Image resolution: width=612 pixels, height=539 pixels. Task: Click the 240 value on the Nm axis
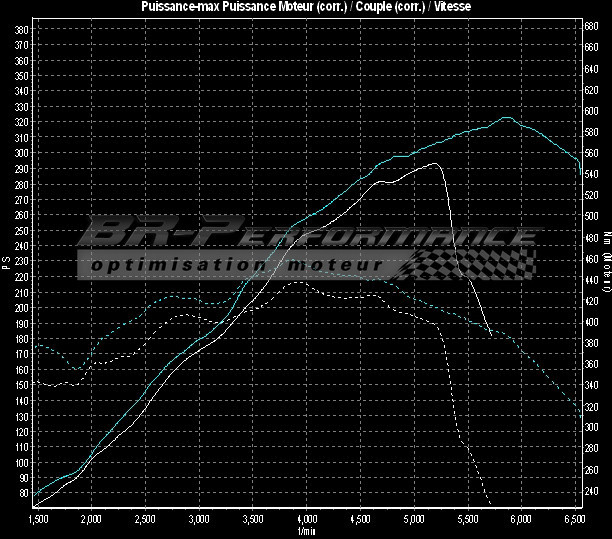pyautogui.click(x=592, y=491)
